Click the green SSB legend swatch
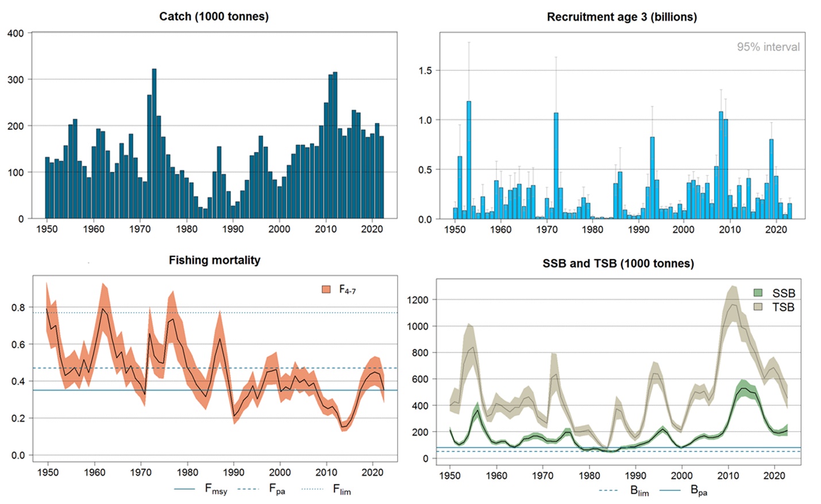The image size is (821, 504). pos(758,293)
